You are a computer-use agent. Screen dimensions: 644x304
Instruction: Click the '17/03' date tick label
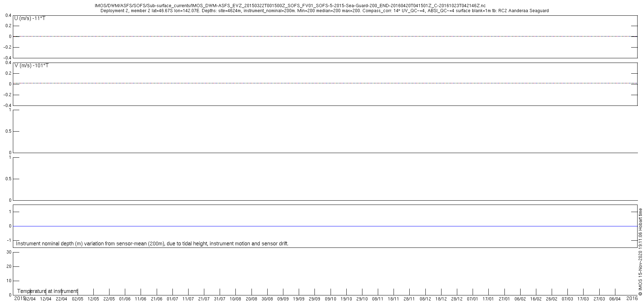pyautogui.click(x=583, y=299)
